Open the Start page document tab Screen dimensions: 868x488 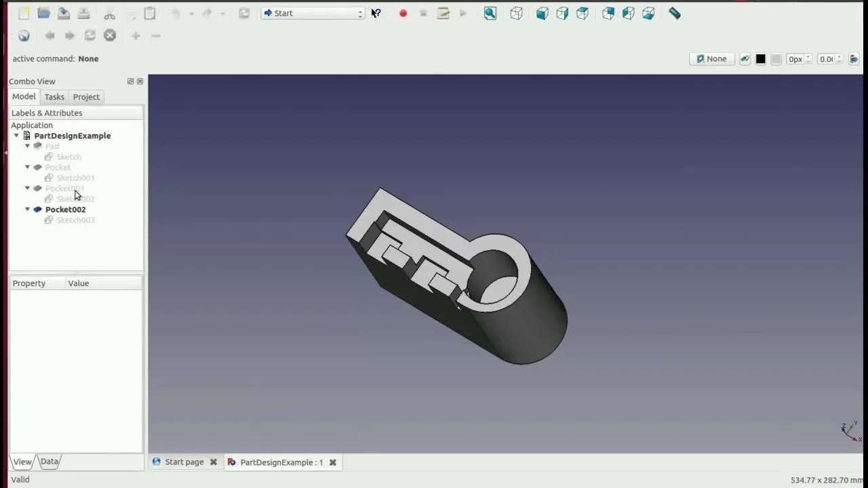[x=184, y=462]
